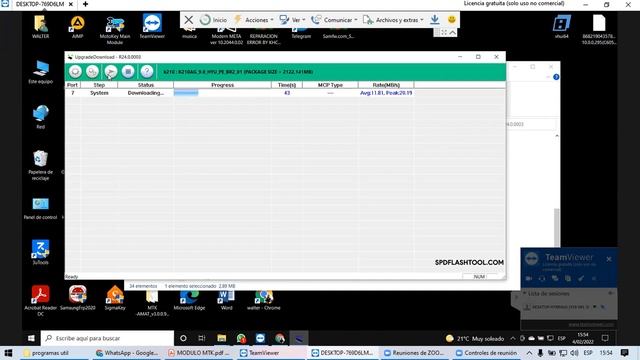Open the Help question-mark button in UpgradeDownload
The image size is (640, 360).
pos(147,72)
